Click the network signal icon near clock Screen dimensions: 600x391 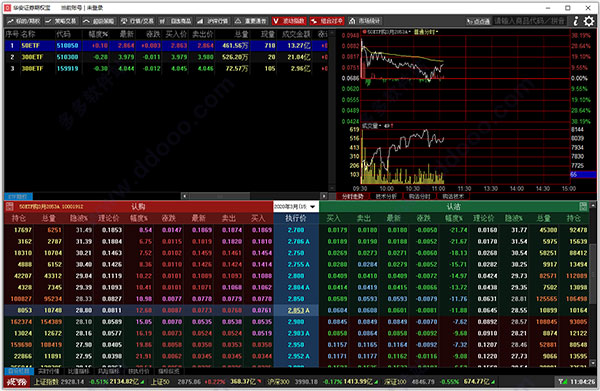tap(562, 381)
